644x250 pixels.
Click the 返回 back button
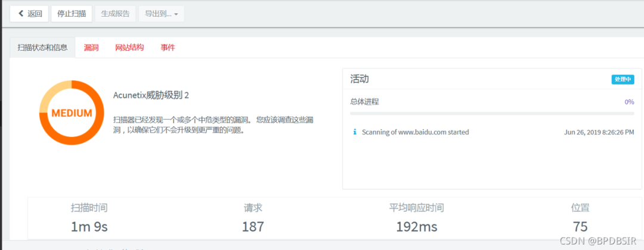coord(29,14)
